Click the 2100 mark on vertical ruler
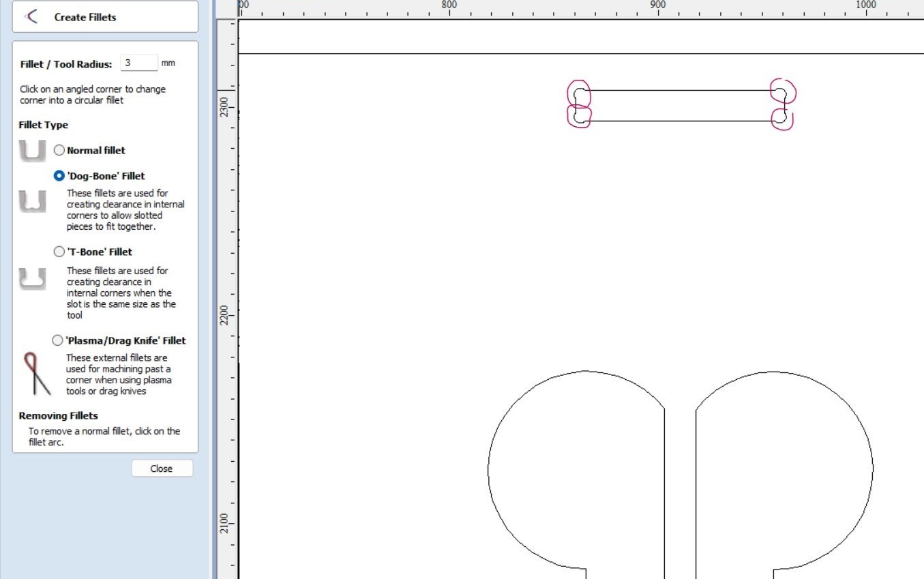 coord(225,524)
